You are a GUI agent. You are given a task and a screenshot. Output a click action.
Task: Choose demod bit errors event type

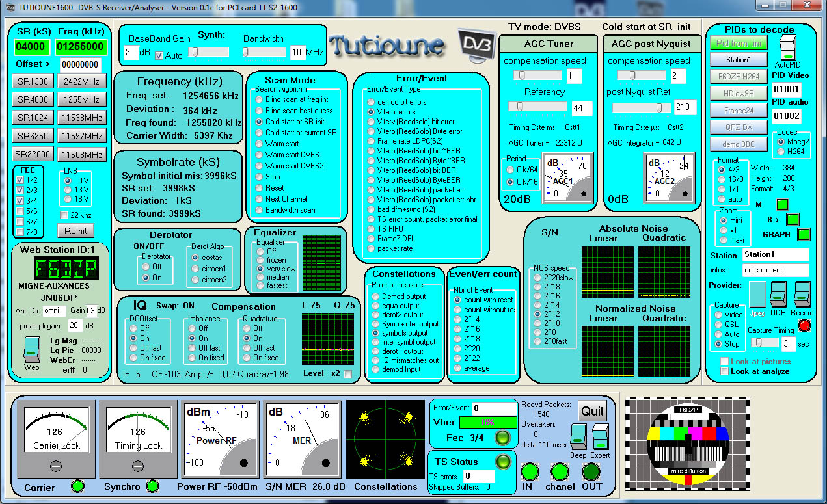[371, 102]
